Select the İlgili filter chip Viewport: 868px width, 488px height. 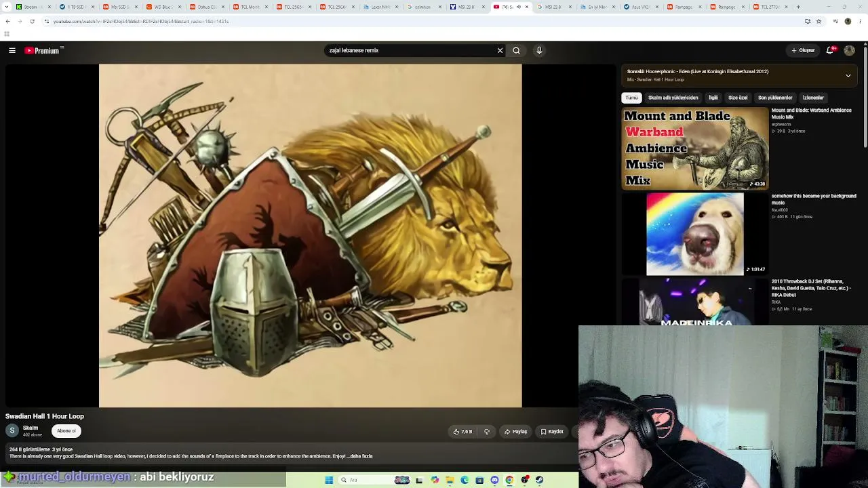(713, 98)
